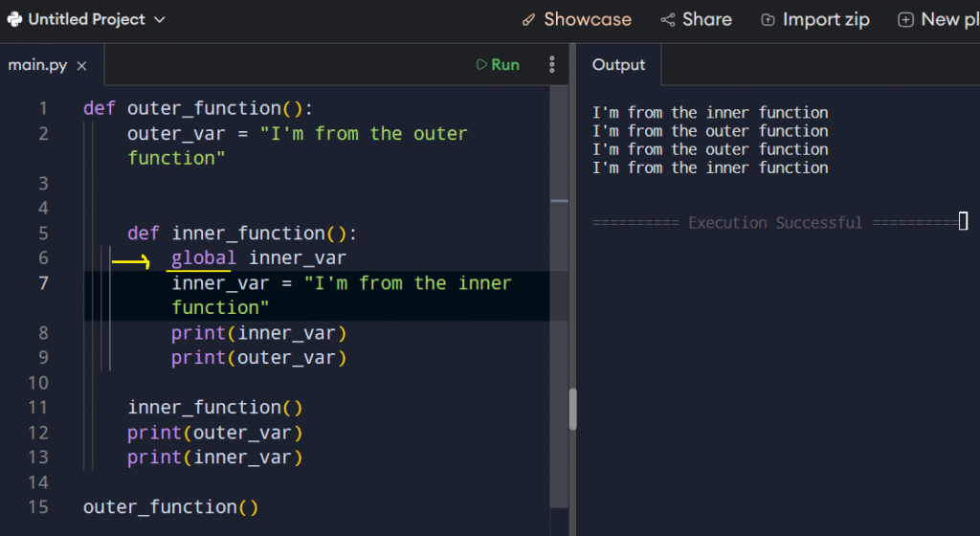The image size is (980, 536).
Task: Click the Execution Successful message
Action: (x=775, y=223)
